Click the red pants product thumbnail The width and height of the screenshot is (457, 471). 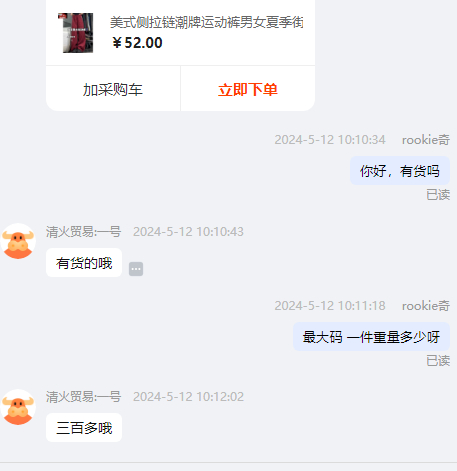pyautogui.click(x=76, y=33)
